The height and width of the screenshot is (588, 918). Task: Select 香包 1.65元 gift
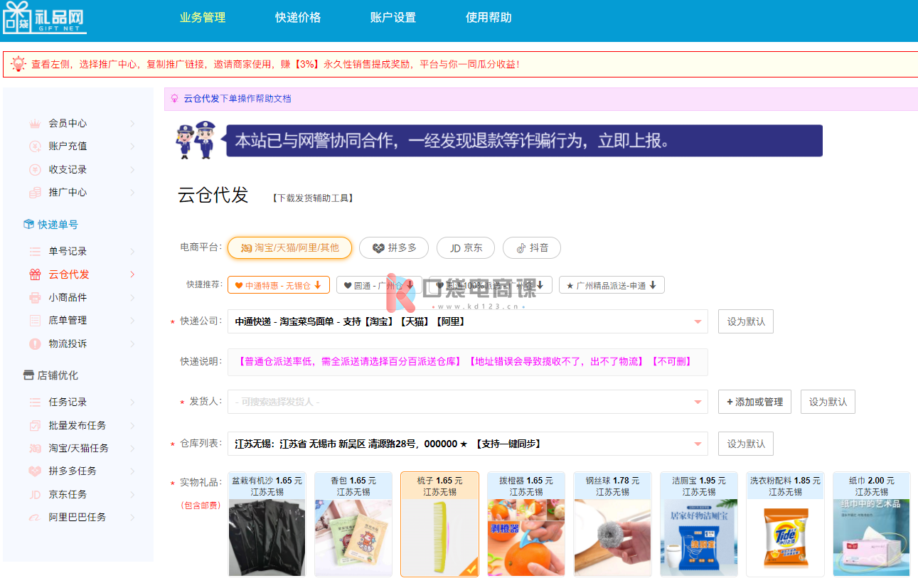[x=353, y=524]
